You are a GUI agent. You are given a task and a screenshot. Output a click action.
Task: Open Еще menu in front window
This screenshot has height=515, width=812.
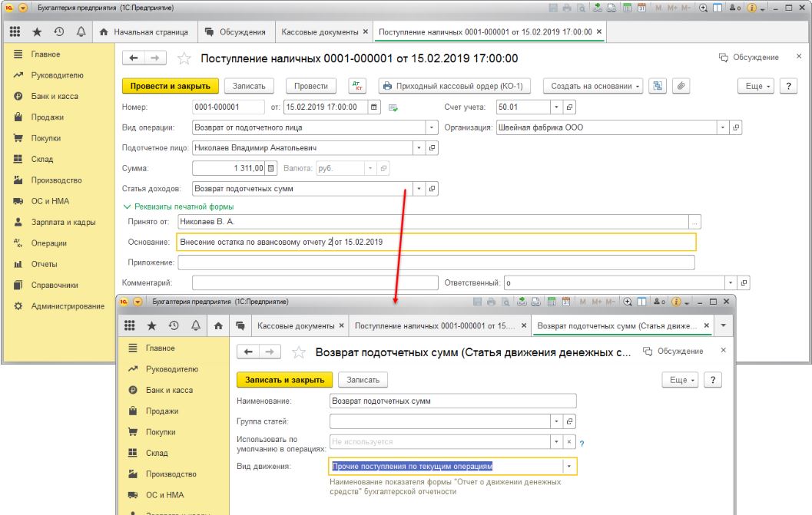point(681,380)
